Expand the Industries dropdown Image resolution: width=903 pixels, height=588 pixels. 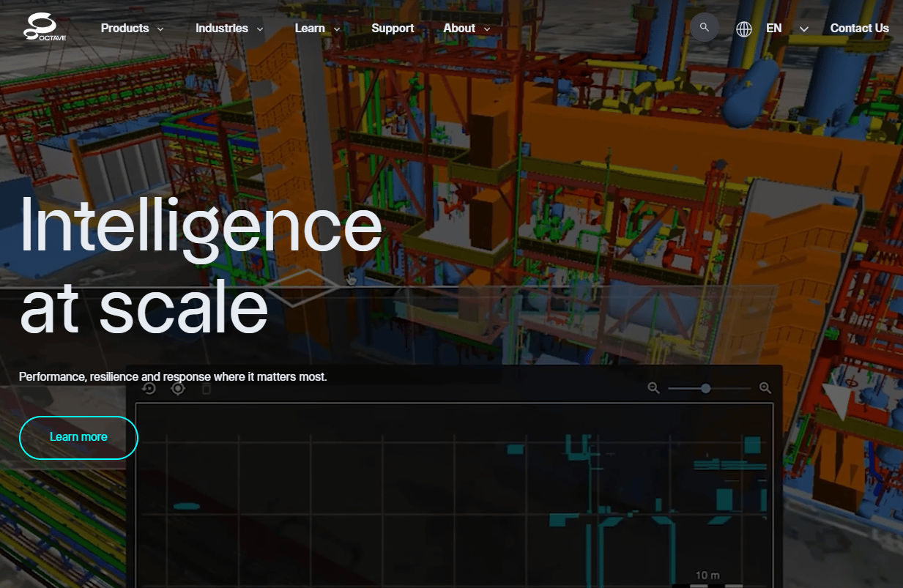pyautogui.click(x=230, y=29)
